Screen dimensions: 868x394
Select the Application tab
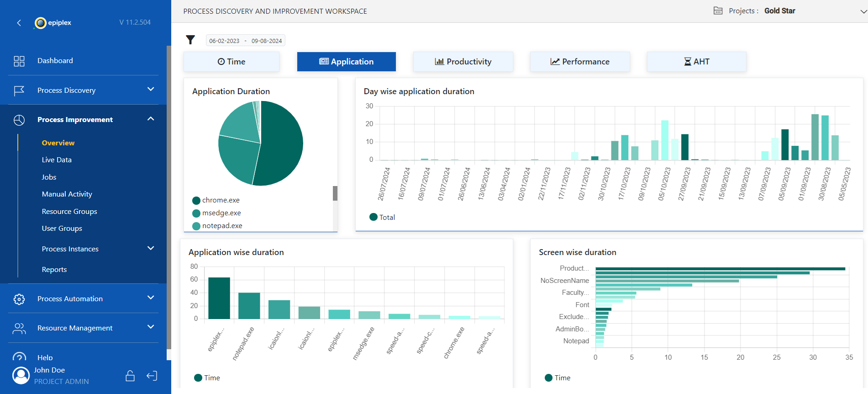point(347,62)
